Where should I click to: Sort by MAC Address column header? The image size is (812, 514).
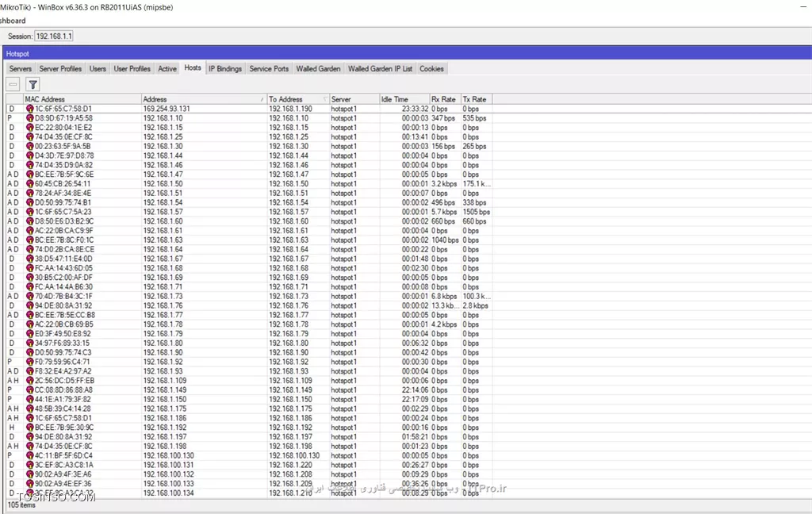pyautogui.click(x=82, y=99)
